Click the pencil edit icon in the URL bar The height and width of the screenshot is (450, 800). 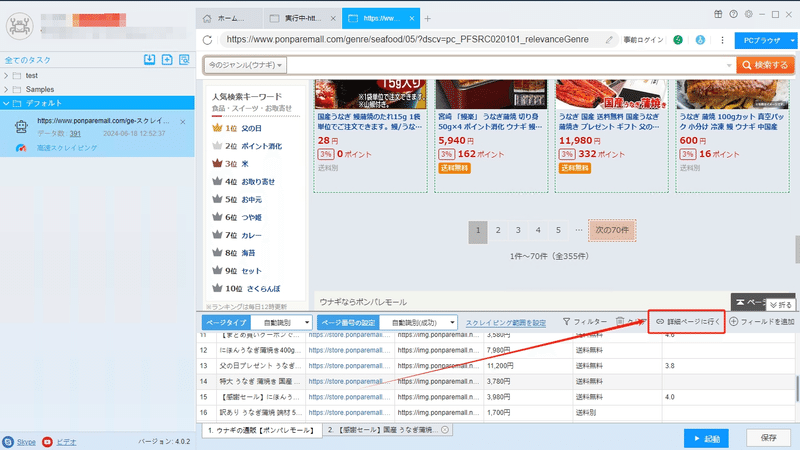point(609,40)
